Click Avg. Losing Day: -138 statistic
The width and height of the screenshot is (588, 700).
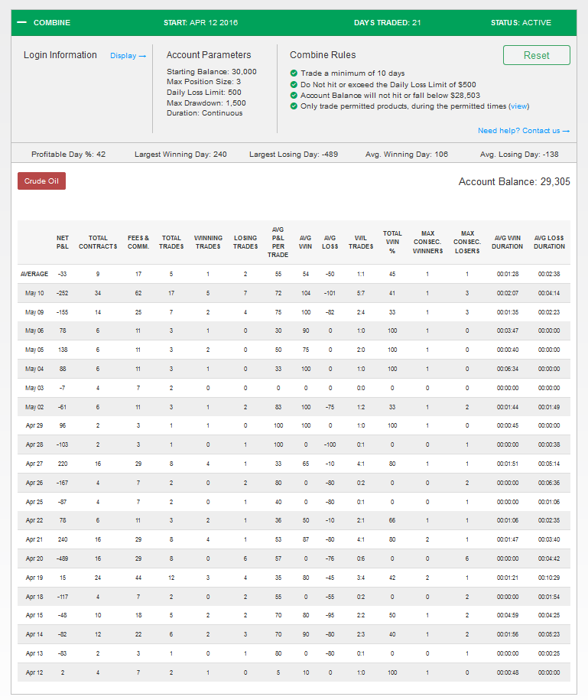click(x=519, y=155)
